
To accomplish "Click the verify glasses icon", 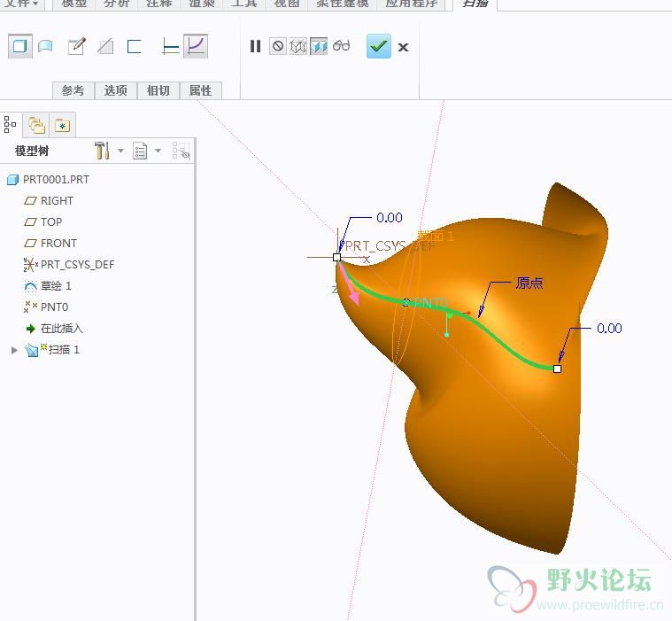I will [341, 45].
